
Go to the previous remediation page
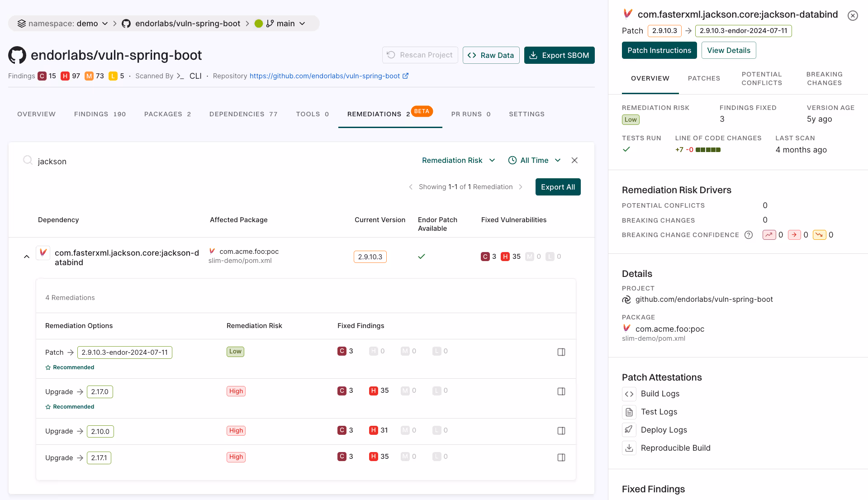pyautogui.click(x=411, y=187)
